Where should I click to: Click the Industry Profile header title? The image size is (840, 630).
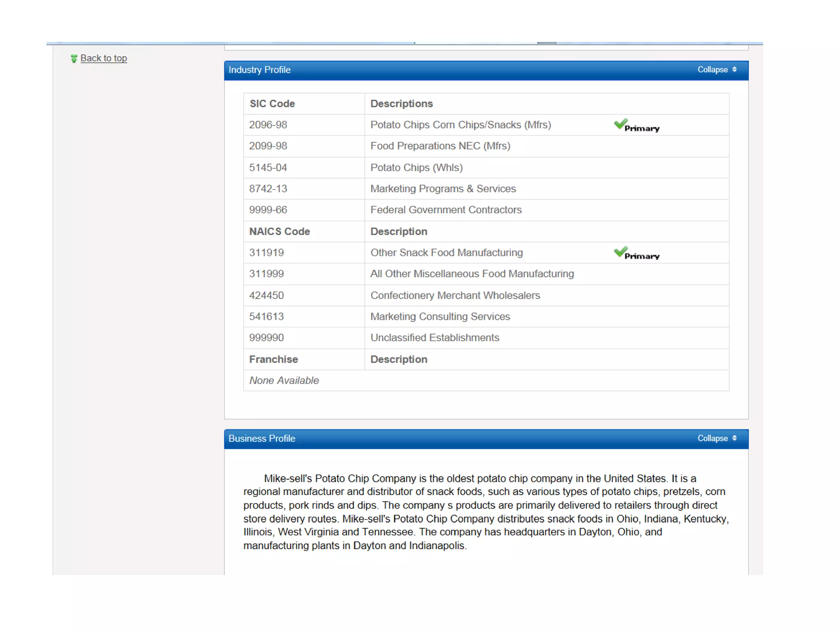[x=259, y=70]
